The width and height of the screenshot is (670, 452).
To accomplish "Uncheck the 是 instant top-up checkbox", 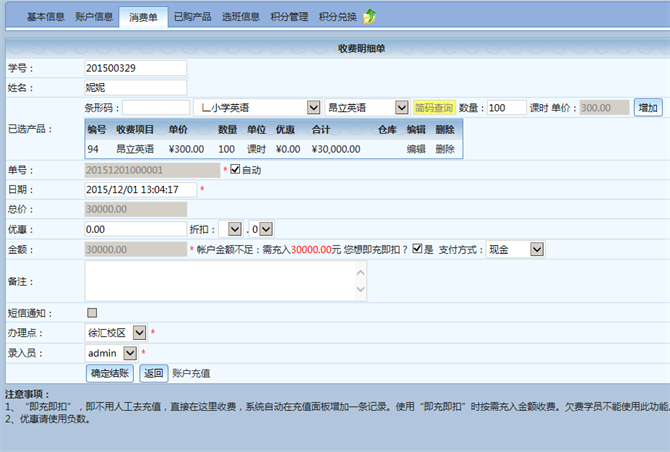I will click(x=417, y=249).
